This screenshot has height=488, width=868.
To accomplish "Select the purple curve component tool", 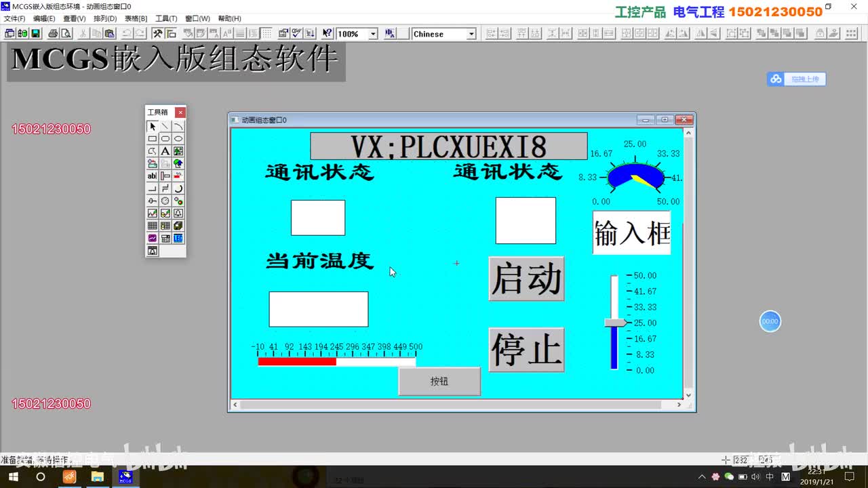I will [x=153, y=238].
